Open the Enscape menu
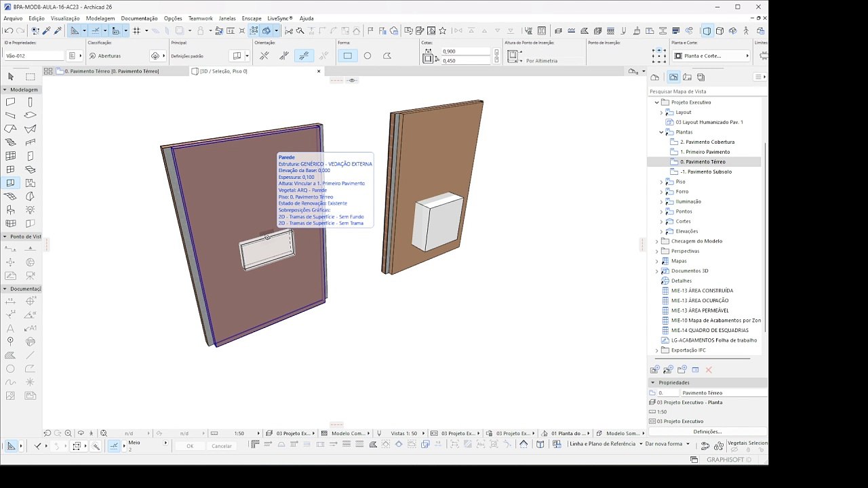 click(x=252, y=18)
